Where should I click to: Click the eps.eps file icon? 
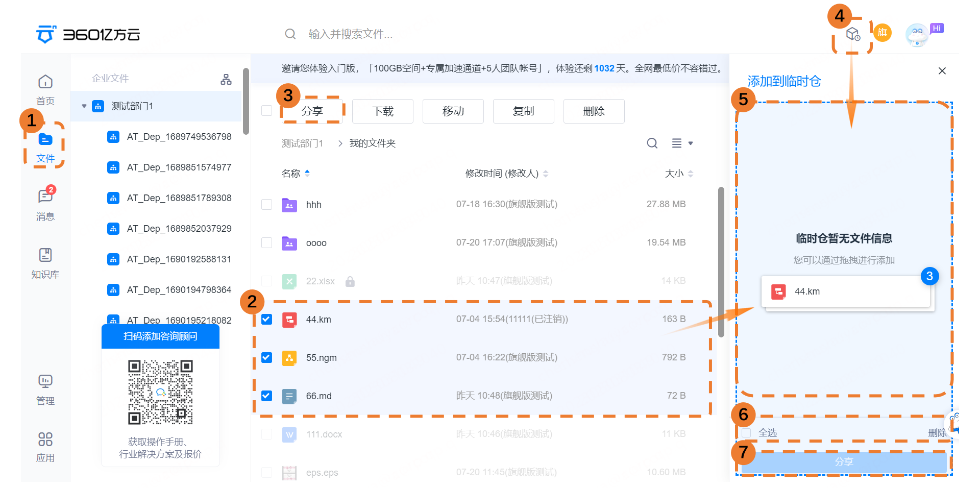[x=289, y=473]
